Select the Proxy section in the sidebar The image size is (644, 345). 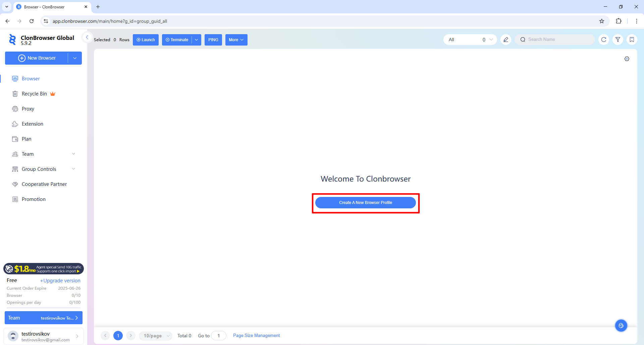click(28, 109)
